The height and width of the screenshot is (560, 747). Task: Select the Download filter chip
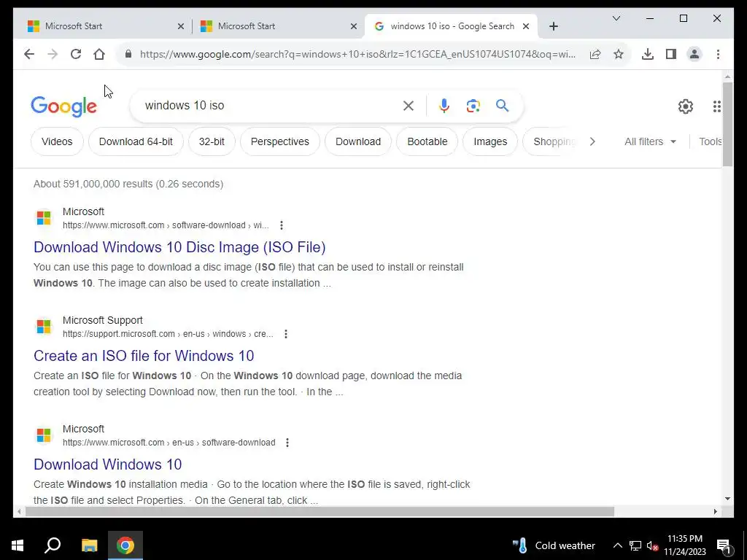coord(358,141)
